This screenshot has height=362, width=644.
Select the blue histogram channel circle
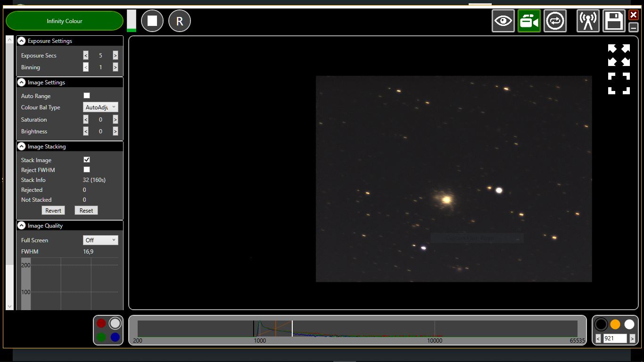click(115, 337)
